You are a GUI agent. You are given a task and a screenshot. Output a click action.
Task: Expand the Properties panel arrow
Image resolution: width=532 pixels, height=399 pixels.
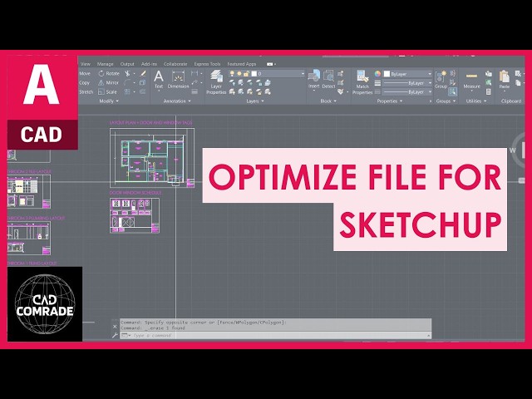[x=401, y=101]
